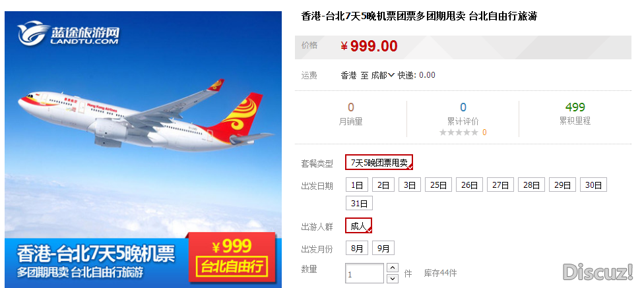
Task: Open the 累计评价 review count
Action: [x=463, y=107]
